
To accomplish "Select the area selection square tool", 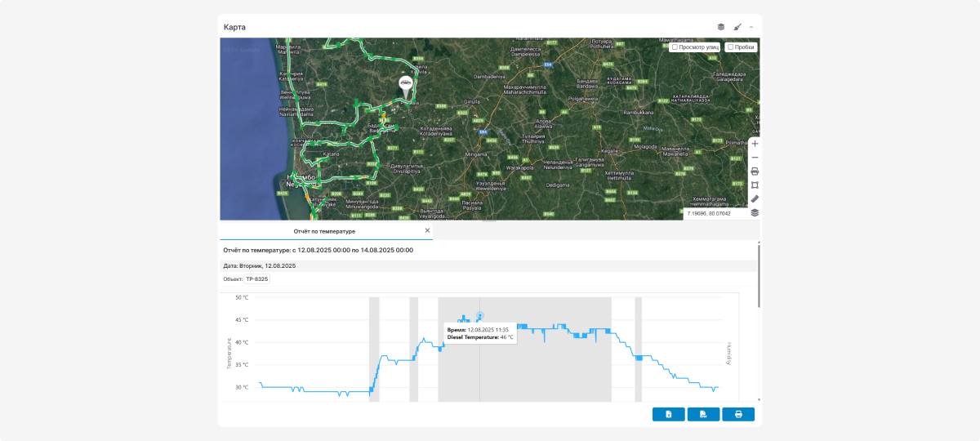I will click(755, 185).
